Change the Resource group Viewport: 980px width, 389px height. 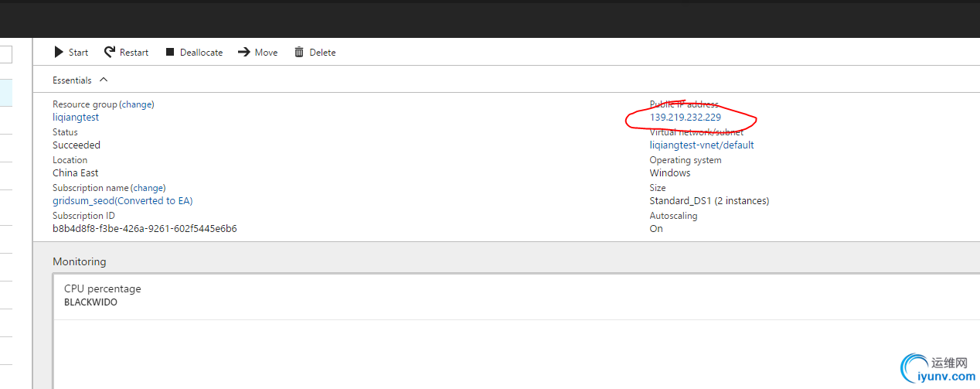[137, 104]
